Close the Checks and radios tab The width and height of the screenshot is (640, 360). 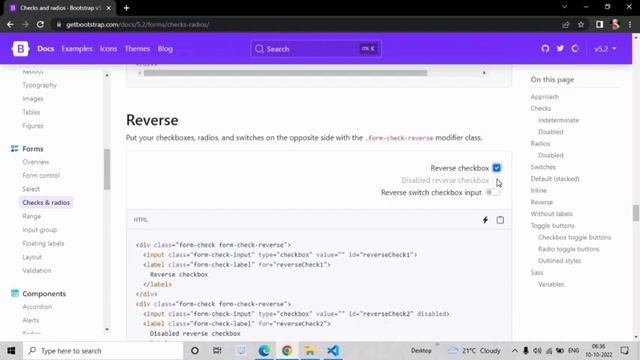pyautogui.click(x=109, y=8)
